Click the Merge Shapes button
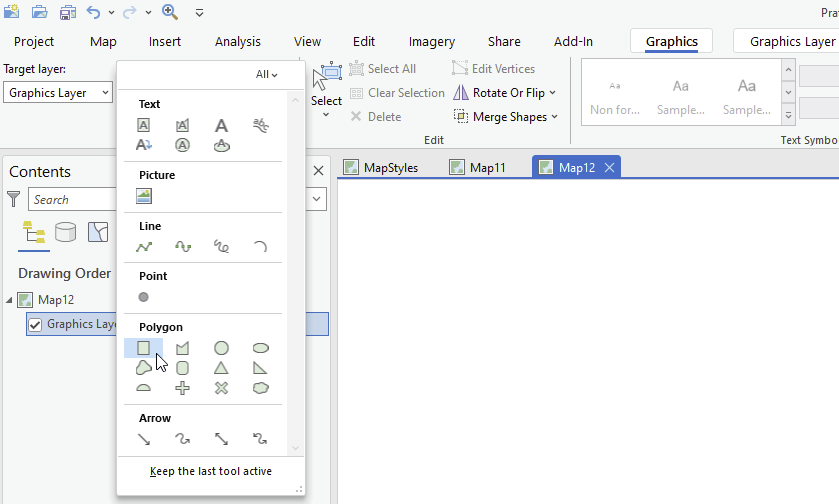The image size is (839, 504). click(x=505, y=117)
